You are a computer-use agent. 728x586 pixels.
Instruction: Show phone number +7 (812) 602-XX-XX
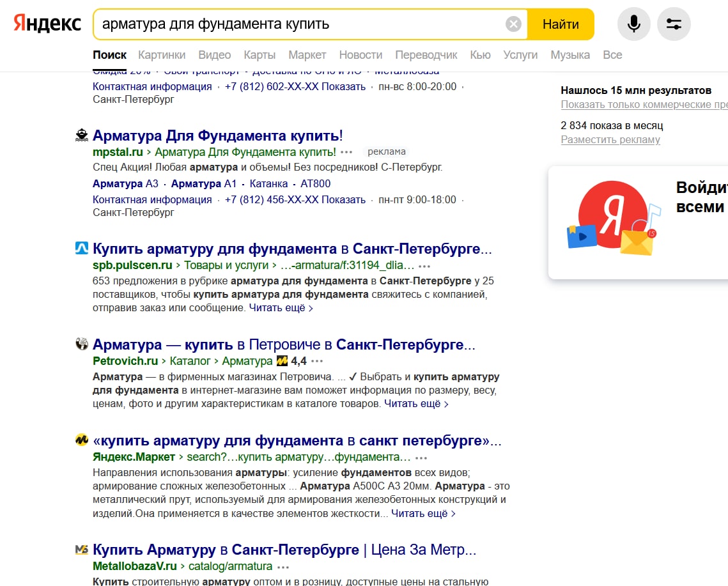pyautogui.click(x=295, y=86)
